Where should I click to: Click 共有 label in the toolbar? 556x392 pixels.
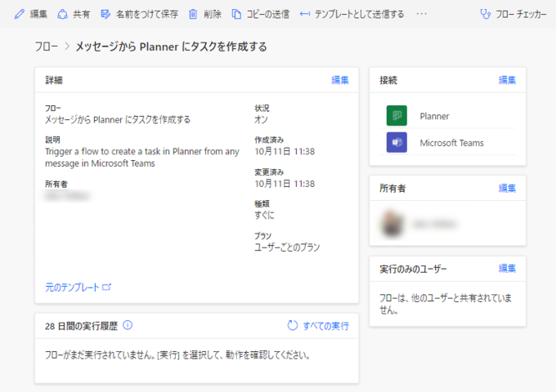click(x=82, y=14)
